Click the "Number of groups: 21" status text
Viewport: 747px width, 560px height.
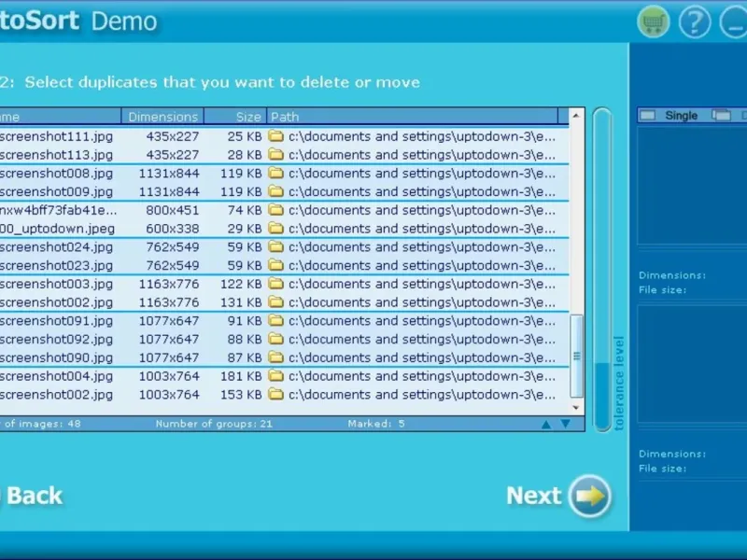pyautogui.click(x=214, y=424)
